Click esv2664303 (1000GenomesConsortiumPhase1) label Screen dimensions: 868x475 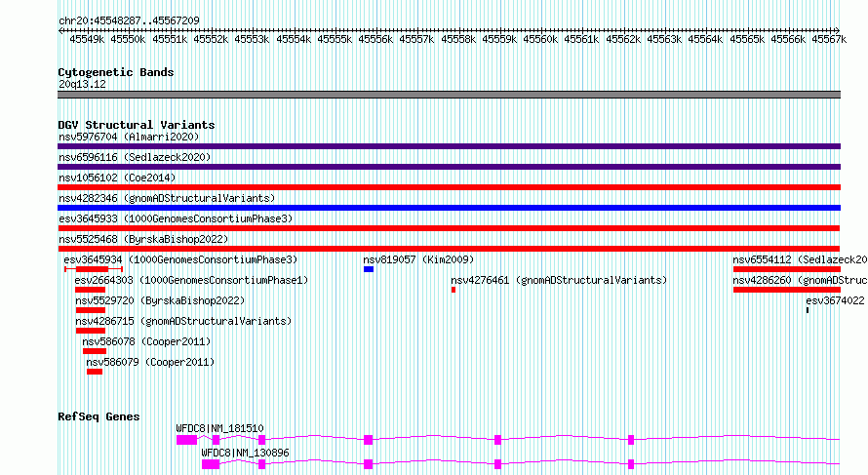pos(191,280)
